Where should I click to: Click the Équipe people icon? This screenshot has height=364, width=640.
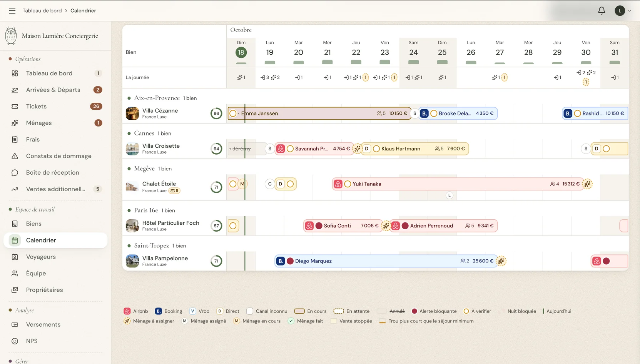click(x=15, y=274)
